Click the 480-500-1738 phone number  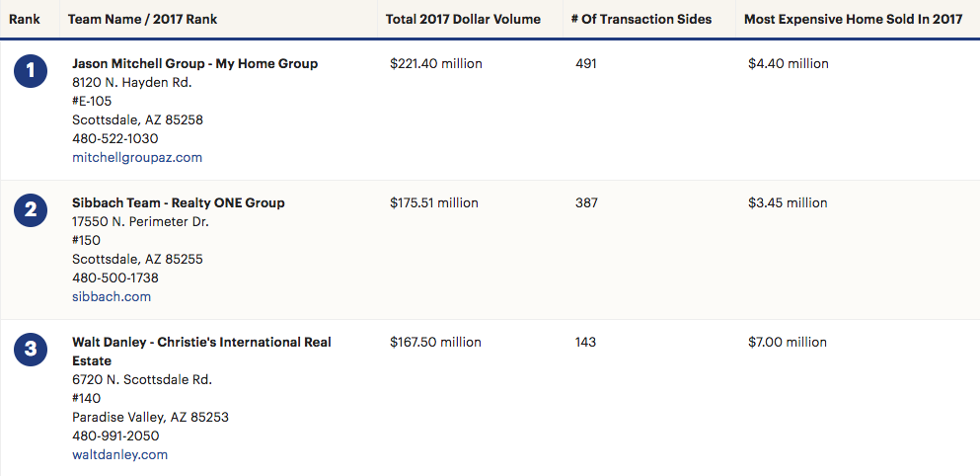[114, 278]
